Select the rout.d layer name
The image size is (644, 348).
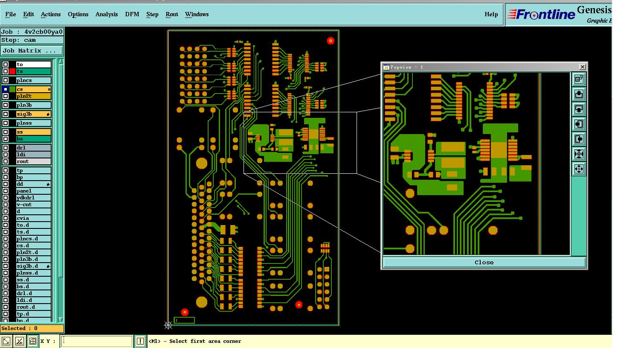coord(33,307)
